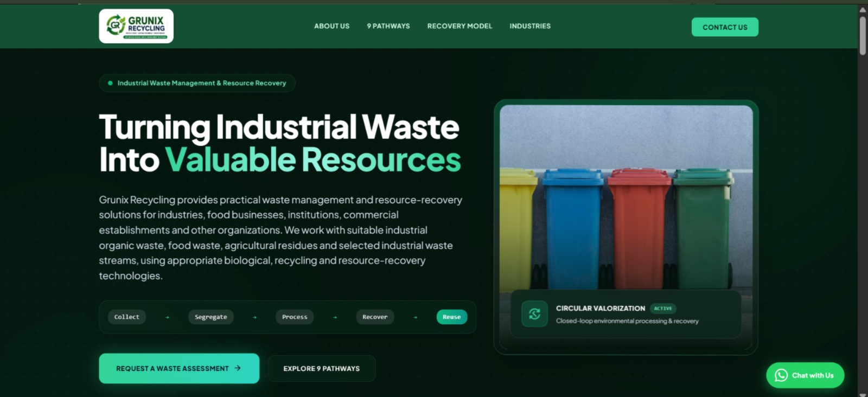Select the Segregate step chip
The width and height of the screenshot is (868, 397).
click(211, 317)
